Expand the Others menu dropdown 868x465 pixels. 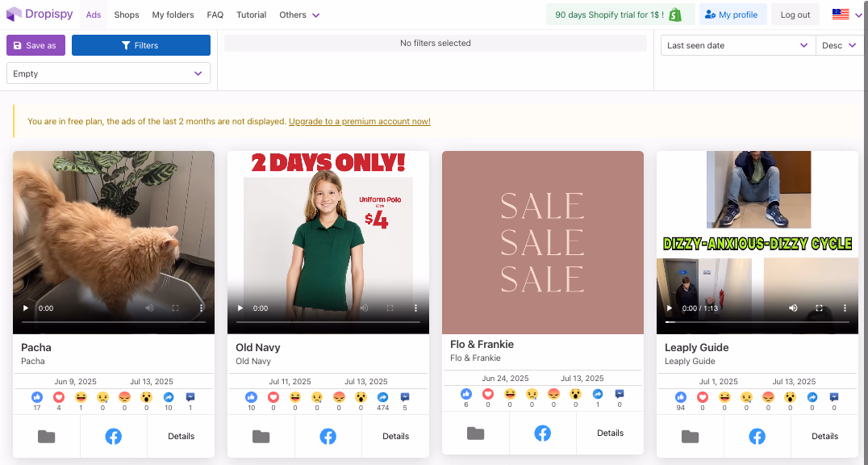(x=299, y=15)
